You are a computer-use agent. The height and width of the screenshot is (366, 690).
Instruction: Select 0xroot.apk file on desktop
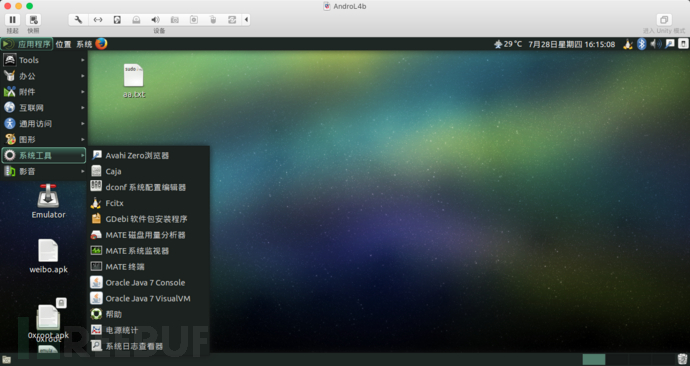point(48,321)
